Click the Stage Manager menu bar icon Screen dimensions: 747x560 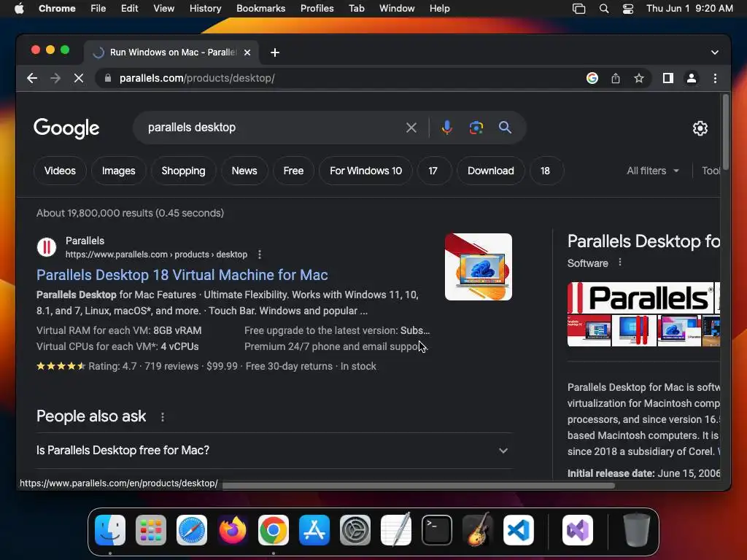(x=578, y=9)
